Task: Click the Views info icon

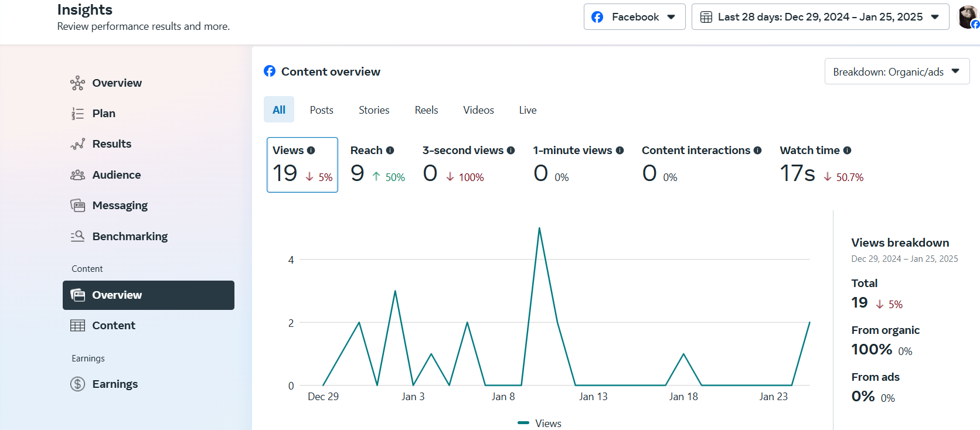Action: pyautogui.click(x=311, y=151)
